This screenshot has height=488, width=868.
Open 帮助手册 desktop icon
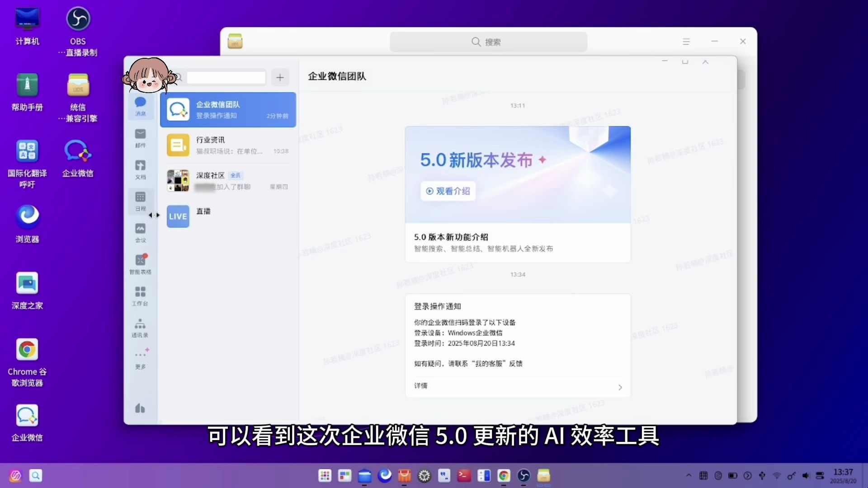(x=27, y=92)
